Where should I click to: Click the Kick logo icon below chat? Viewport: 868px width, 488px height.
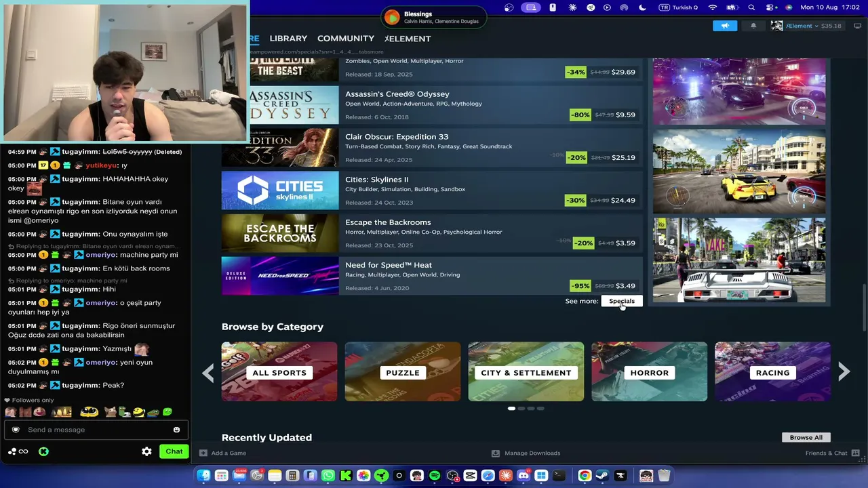[x=43, y=451]
